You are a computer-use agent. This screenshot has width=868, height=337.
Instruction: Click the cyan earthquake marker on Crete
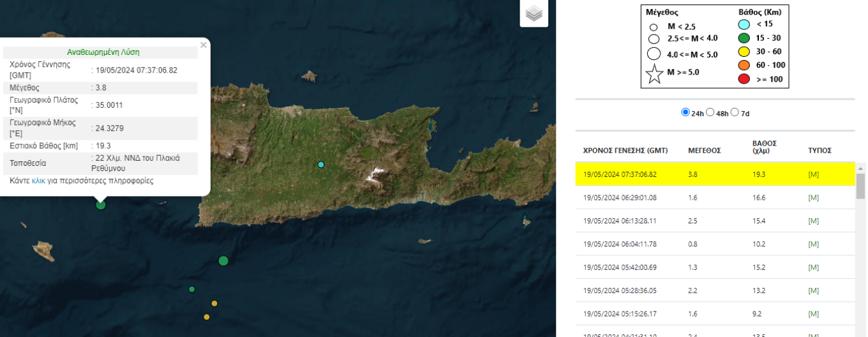(321, 165)
